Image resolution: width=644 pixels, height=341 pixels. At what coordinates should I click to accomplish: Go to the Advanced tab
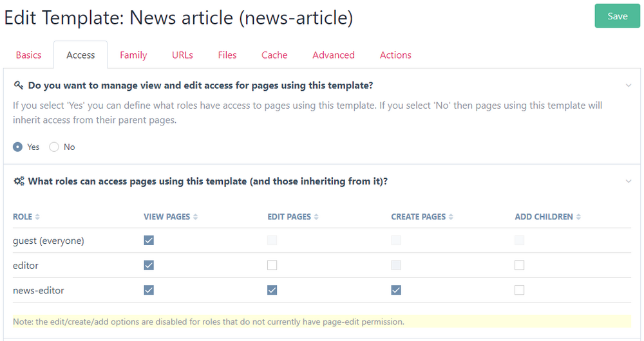tap(334, 55)
